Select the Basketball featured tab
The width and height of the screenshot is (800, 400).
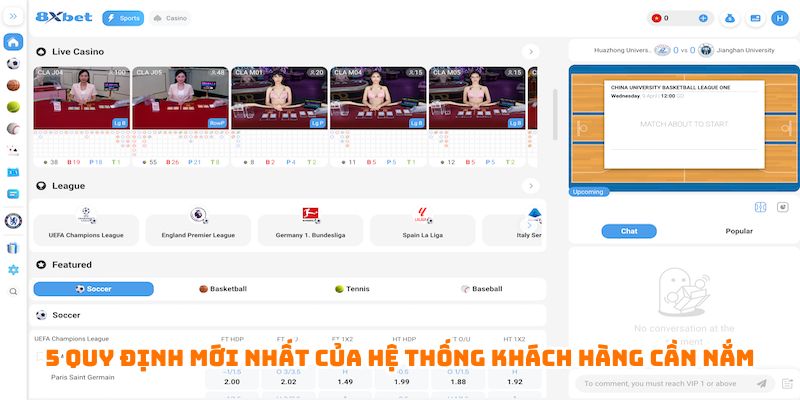click(x=223, y=289)
